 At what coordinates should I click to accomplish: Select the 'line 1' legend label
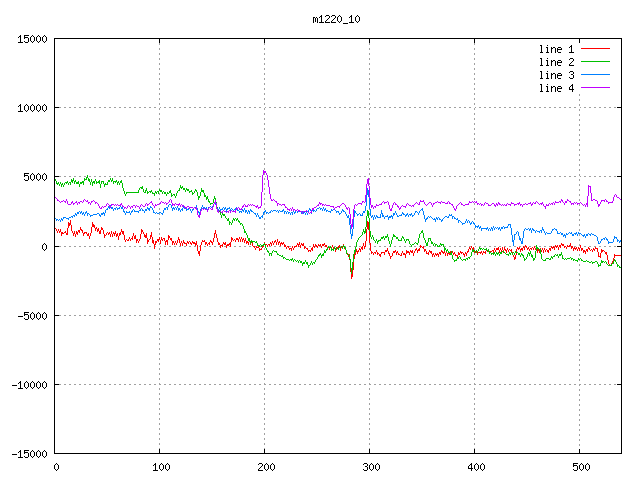(556, 49)
